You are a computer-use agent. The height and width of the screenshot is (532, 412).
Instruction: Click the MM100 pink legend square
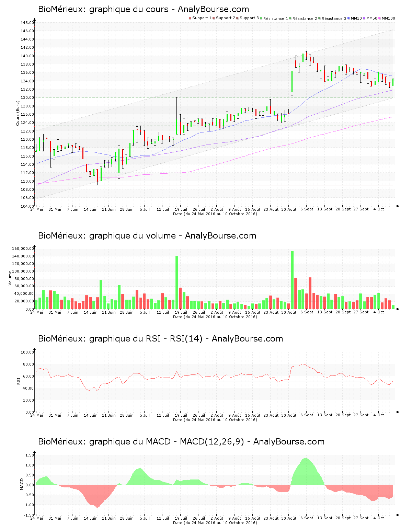(x=380, y=18)
